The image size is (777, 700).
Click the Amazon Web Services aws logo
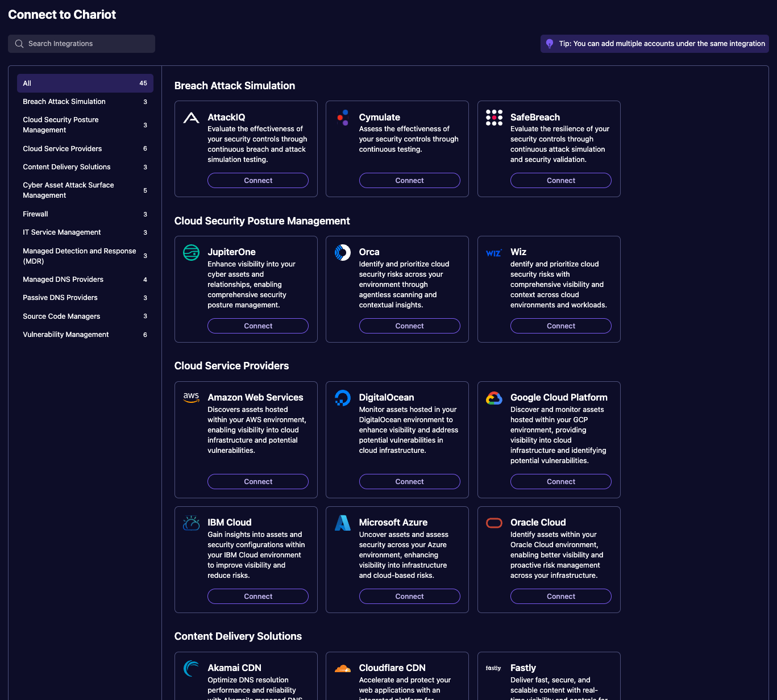coord(192,397)
